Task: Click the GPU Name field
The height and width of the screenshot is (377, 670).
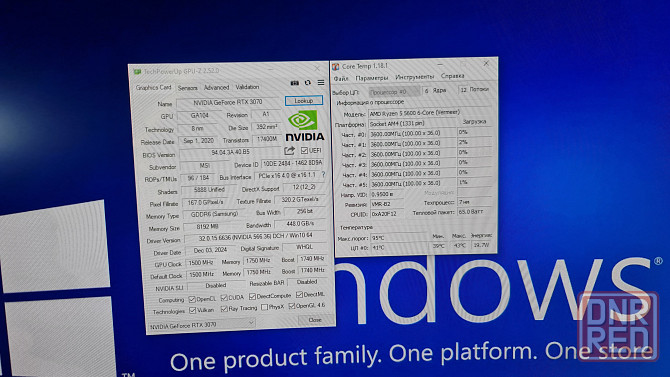Action: point(228,103)
